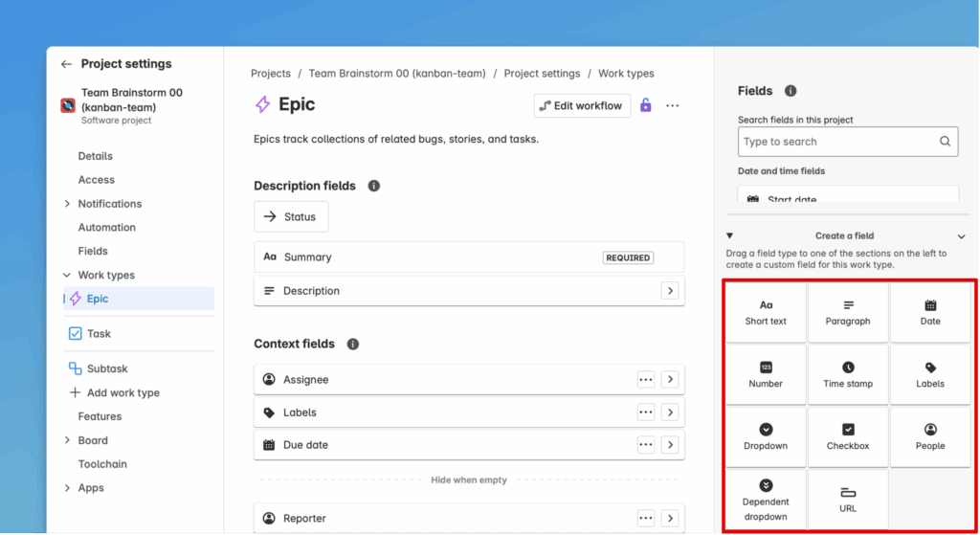980x535 pixels.
Task: Open the three-dots menu next to Edit workflow
Action: pyautogui.click(x=673, y=105)
